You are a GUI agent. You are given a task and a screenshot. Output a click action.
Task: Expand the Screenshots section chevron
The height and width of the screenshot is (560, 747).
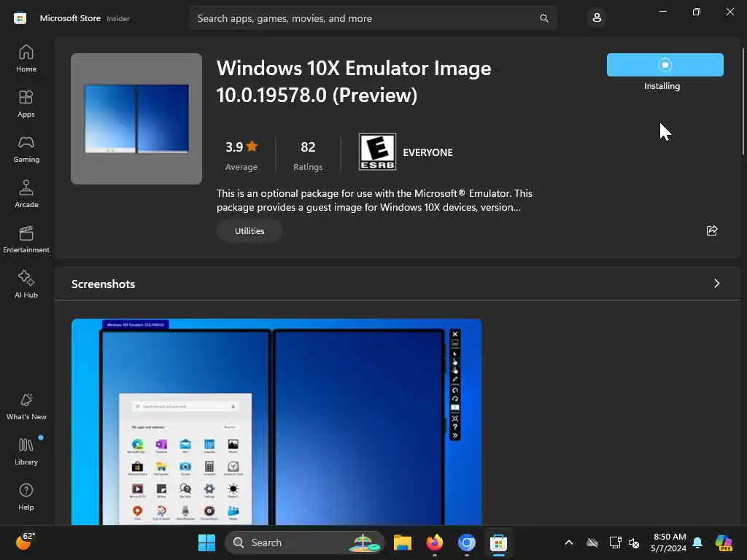(716, 284)
